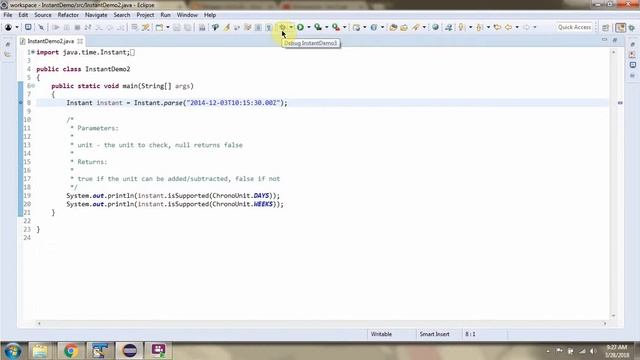The image size is (640, 360).
Task: Click the horizontal scrollbar right arrow
Action: coord(605,323)
